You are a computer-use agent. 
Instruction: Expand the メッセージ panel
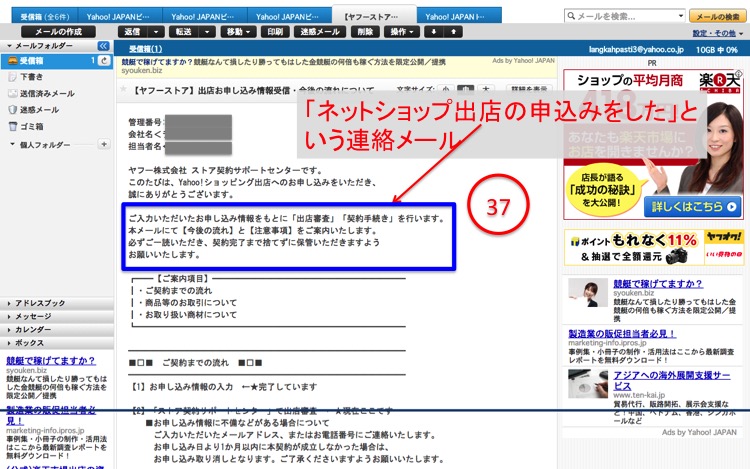[56, 316]
